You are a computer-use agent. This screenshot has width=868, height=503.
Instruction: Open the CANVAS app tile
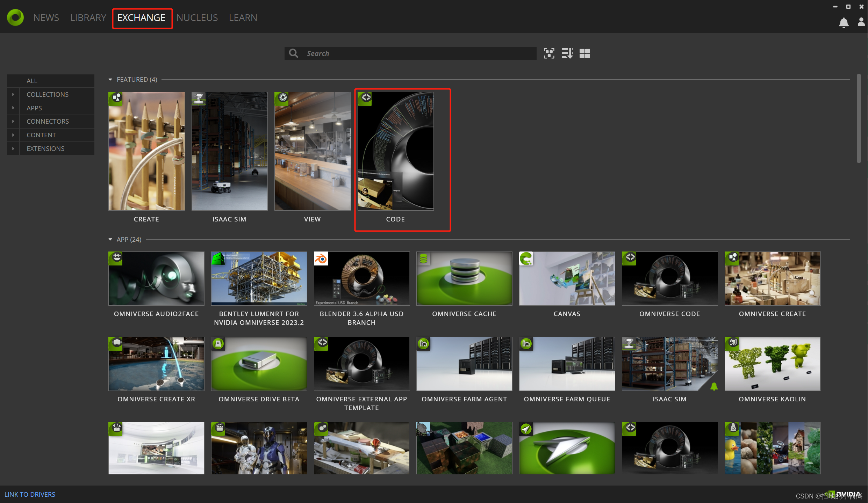coord(567,278)
